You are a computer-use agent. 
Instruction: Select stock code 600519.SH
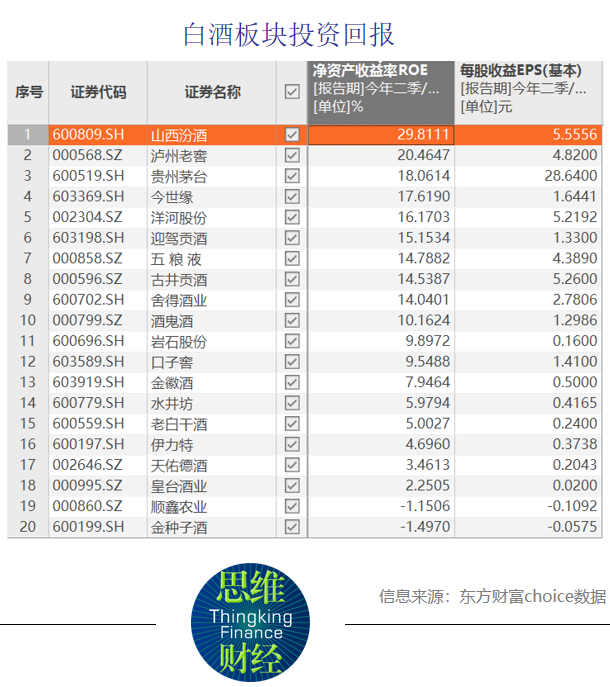(89, 176)
